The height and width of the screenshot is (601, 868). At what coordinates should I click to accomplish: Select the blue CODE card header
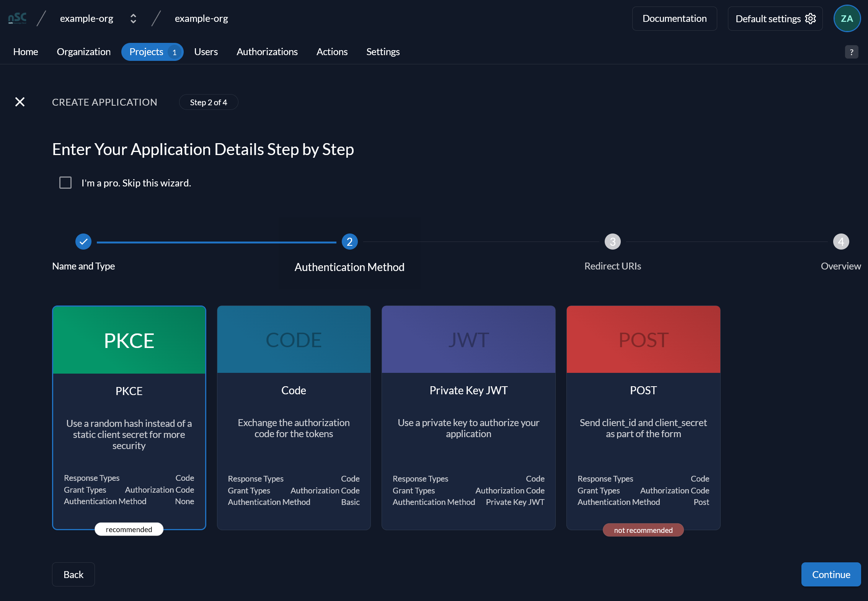pos(294,339)
